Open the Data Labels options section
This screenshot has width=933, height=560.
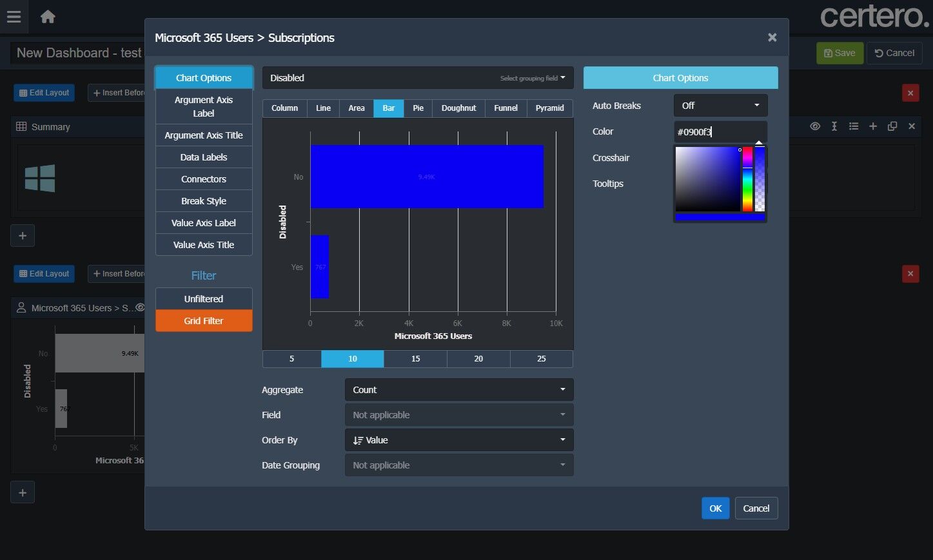coord(204,157)
